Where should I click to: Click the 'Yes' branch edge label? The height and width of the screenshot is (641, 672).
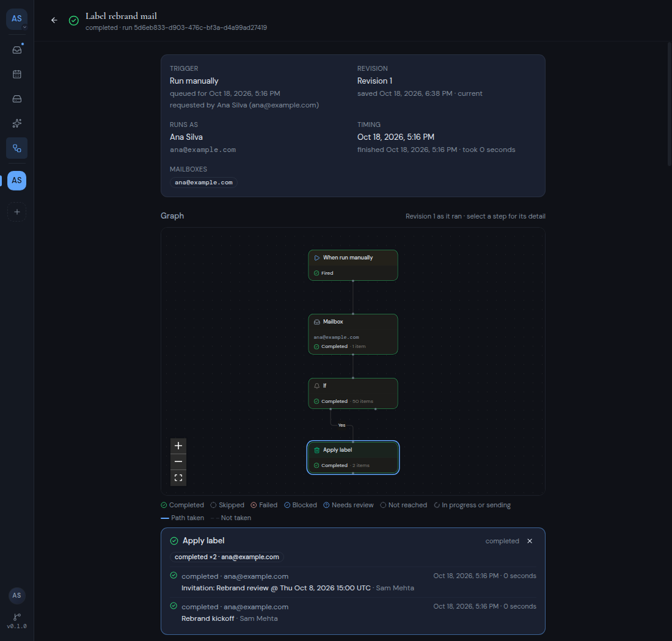[341, 425]
